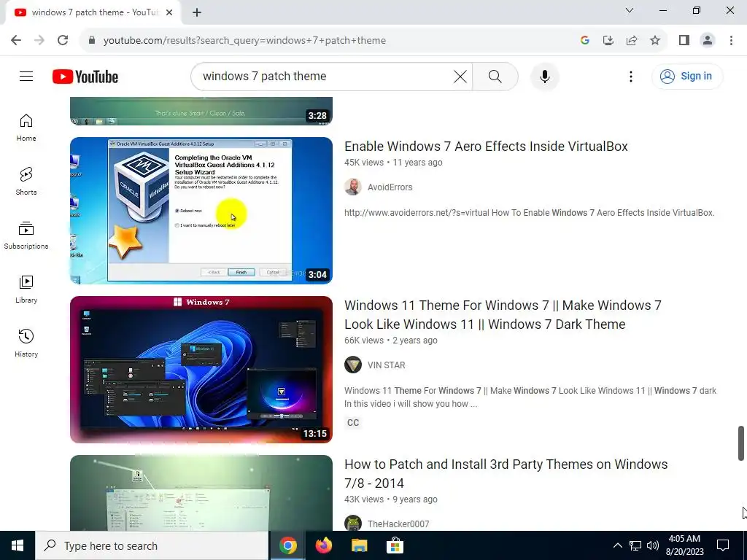Install the app via address bar download icon
Image resolution: width=747 pixels, height=560 pixels.
tap(608, 41)
